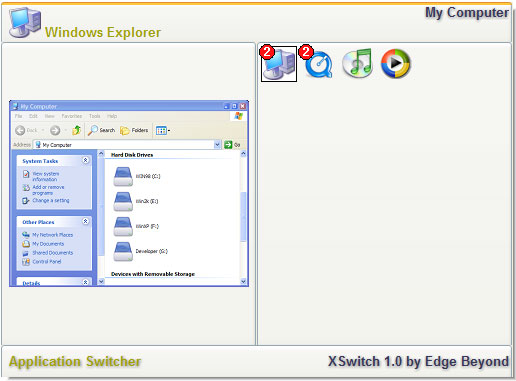516x381 pixels.
Task: Open Control Panel link
Action: (42, 262)
